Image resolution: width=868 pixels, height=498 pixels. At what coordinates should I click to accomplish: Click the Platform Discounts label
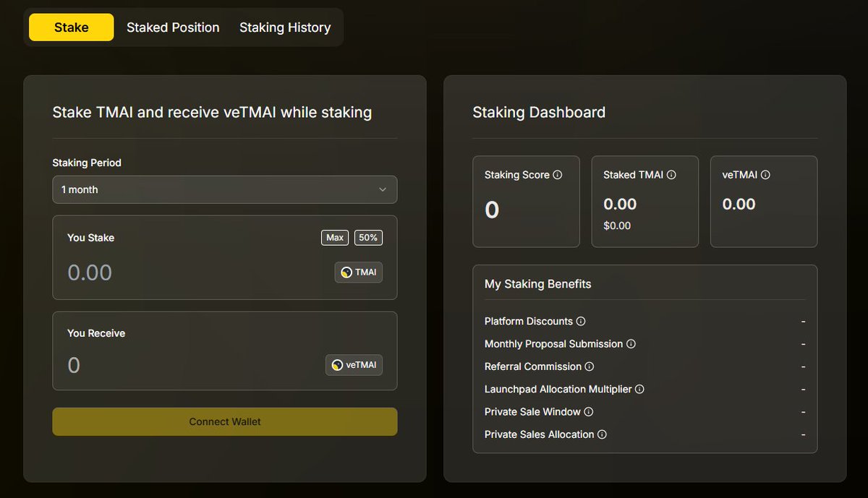(x=529, y=321)
